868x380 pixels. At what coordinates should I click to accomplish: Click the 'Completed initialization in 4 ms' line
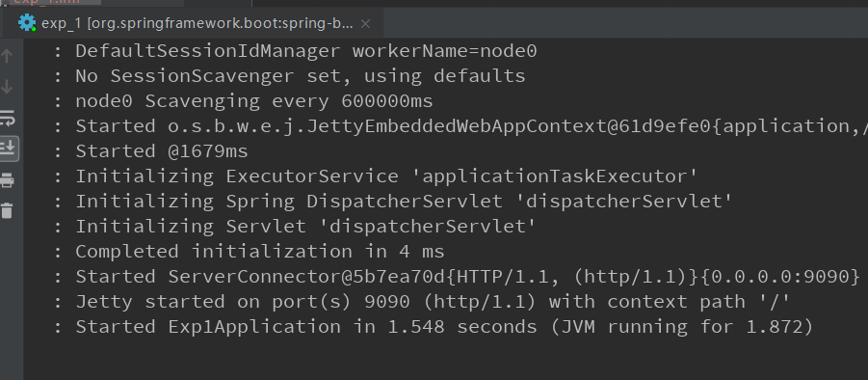[249, 252]
